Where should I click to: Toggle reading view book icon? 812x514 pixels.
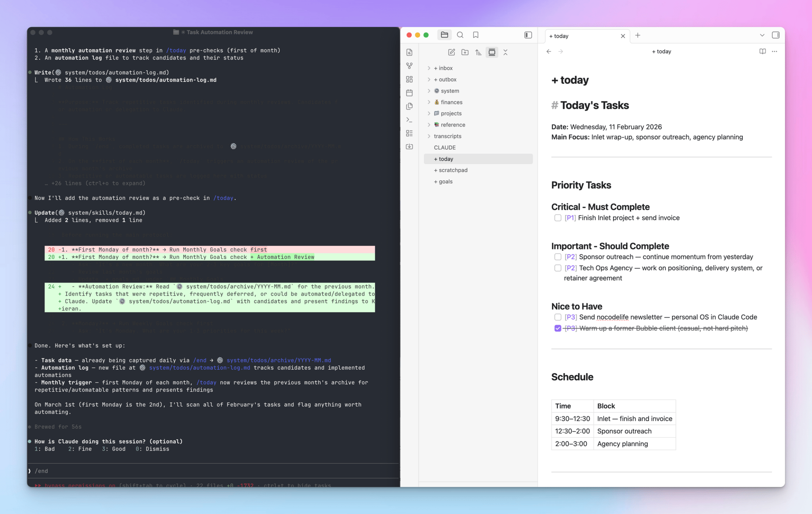[x=763, y=51]
